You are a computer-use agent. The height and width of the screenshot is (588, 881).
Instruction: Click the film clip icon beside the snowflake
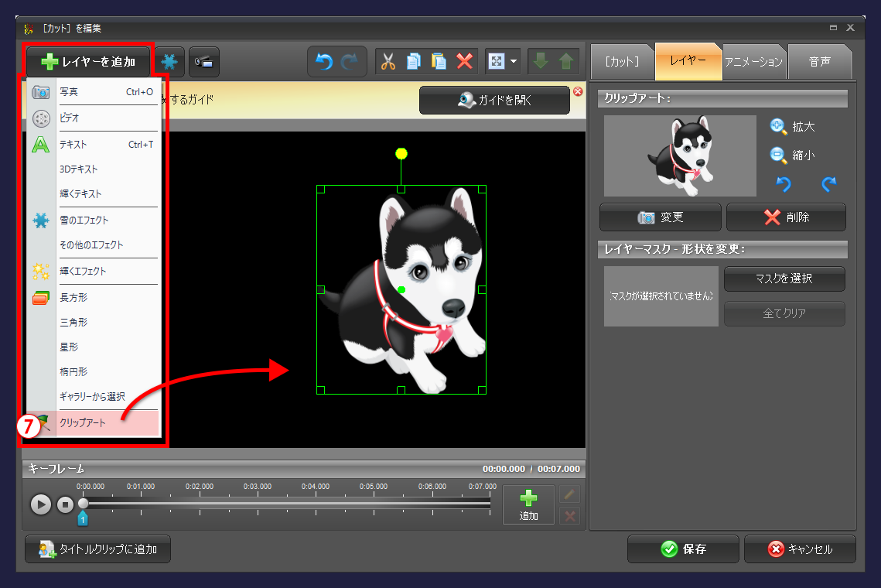pyautogui.click(x=203, y=62)
